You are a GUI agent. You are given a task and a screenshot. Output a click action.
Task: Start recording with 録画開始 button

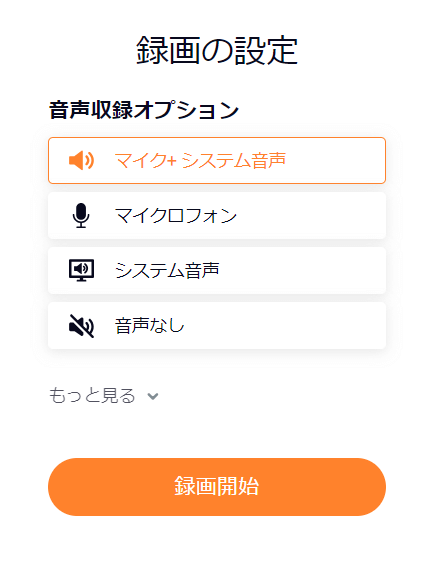217,487
